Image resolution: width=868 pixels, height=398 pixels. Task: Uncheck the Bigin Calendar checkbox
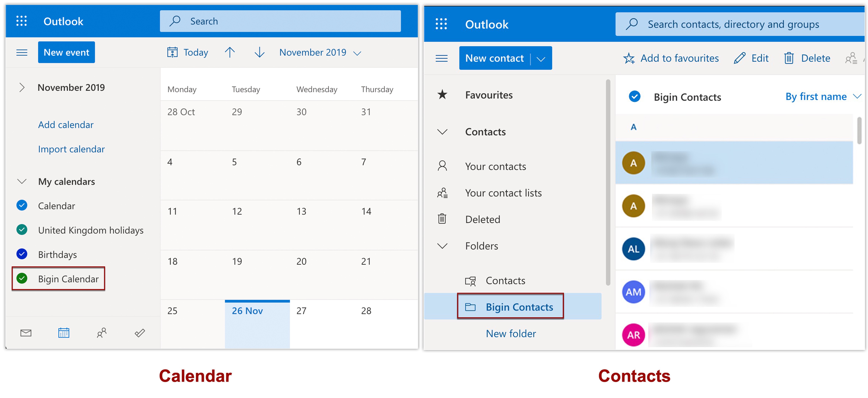point(22,278)
